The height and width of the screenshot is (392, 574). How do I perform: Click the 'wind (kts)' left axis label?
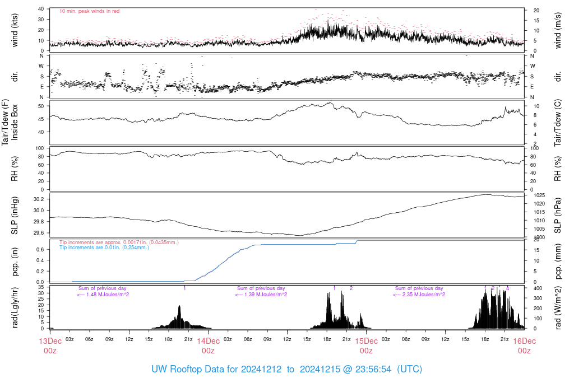(x=15, y=30)
